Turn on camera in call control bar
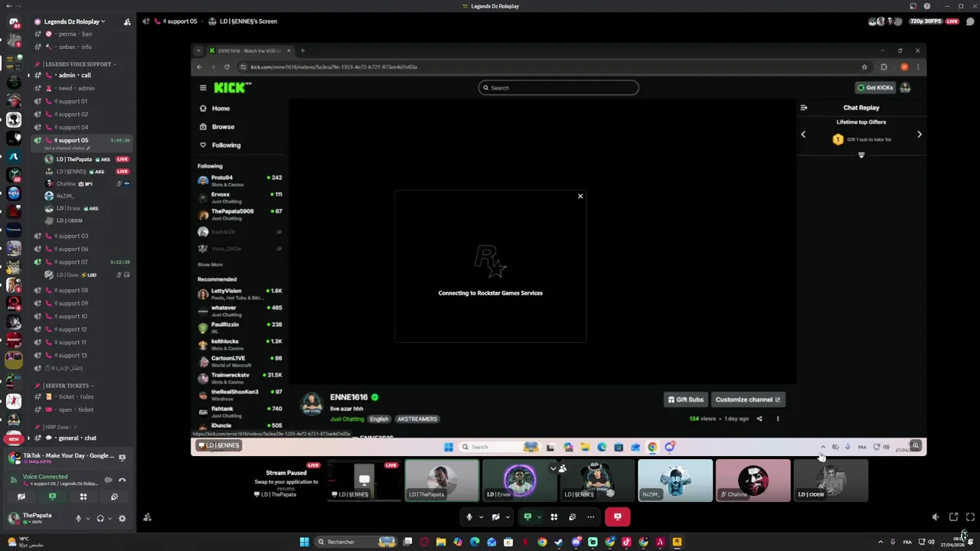 click(495, 517)
